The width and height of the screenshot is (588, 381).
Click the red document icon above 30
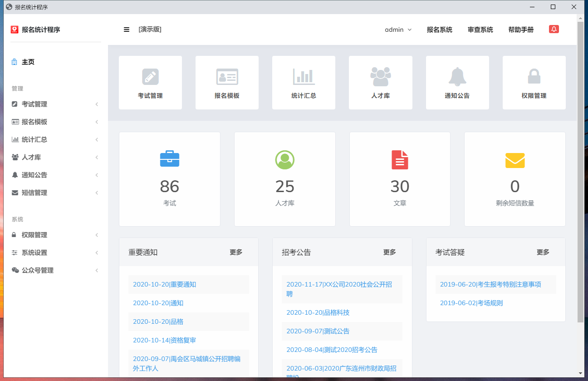coord(400,160)
